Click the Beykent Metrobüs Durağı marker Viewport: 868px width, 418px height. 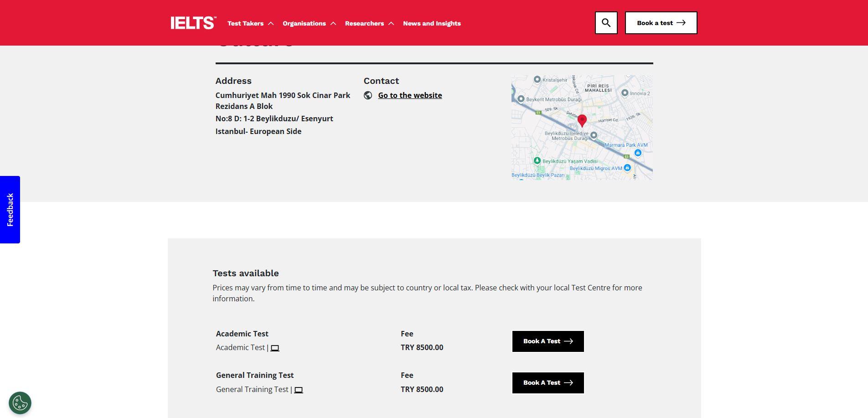pyautogui.click(x=521, y=99)
